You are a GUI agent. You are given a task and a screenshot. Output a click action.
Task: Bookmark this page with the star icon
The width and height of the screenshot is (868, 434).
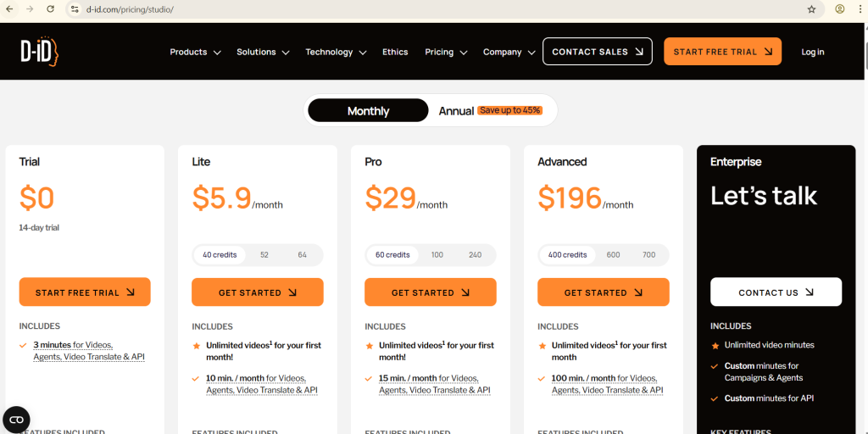click(811, 9)
